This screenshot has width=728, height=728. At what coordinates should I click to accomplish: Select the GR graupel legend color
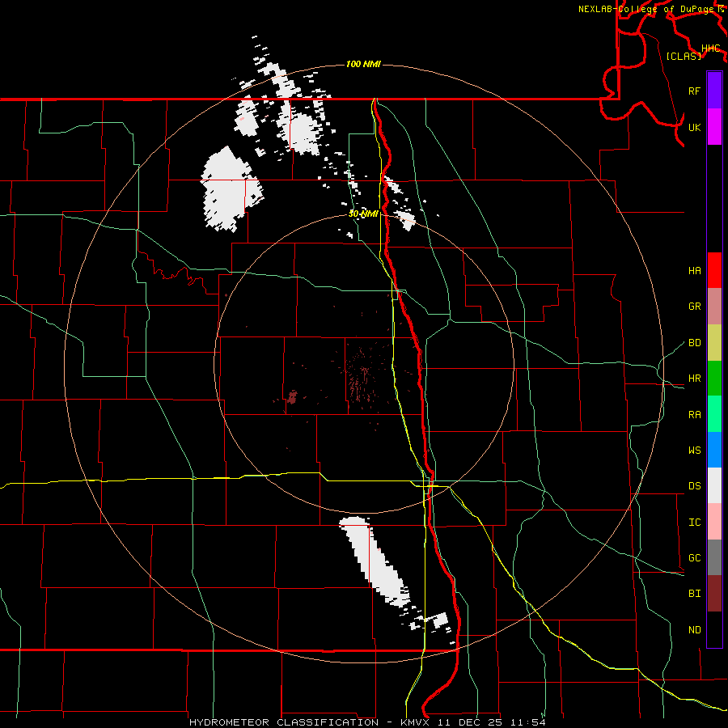coord(714,307)
